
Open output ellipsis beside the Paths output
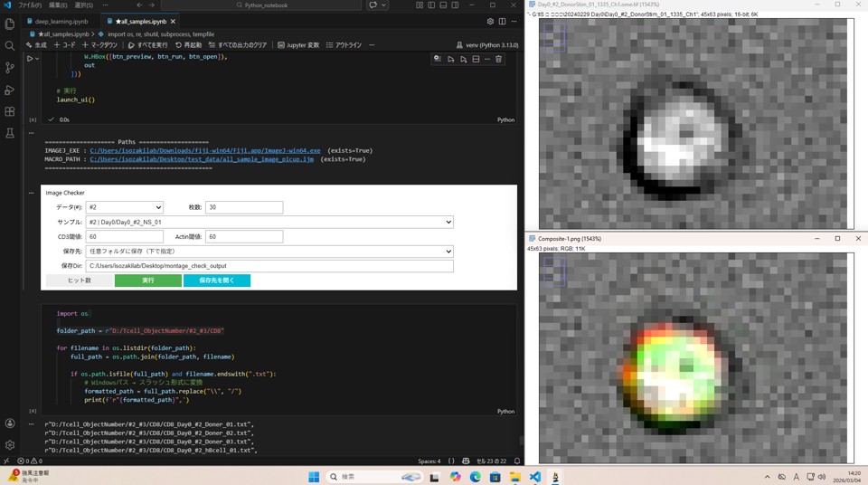(x=31, y=132)
